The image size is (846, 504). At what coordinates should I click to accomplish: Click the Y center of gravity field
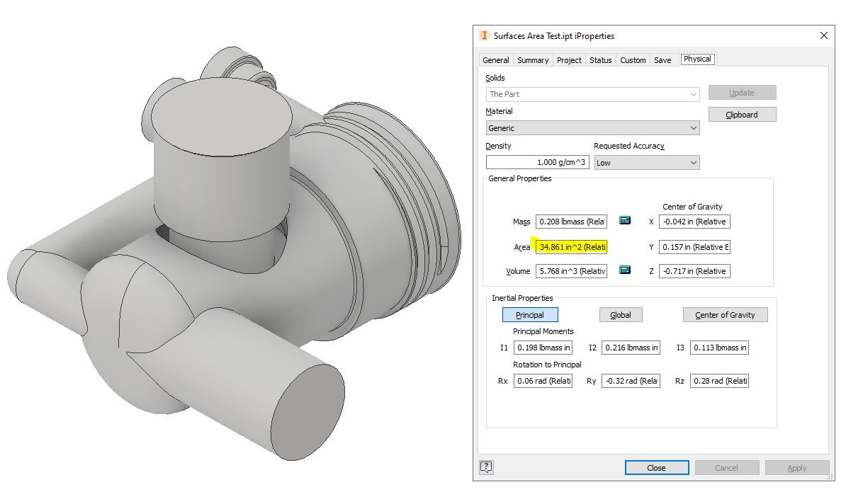point(694,247)
